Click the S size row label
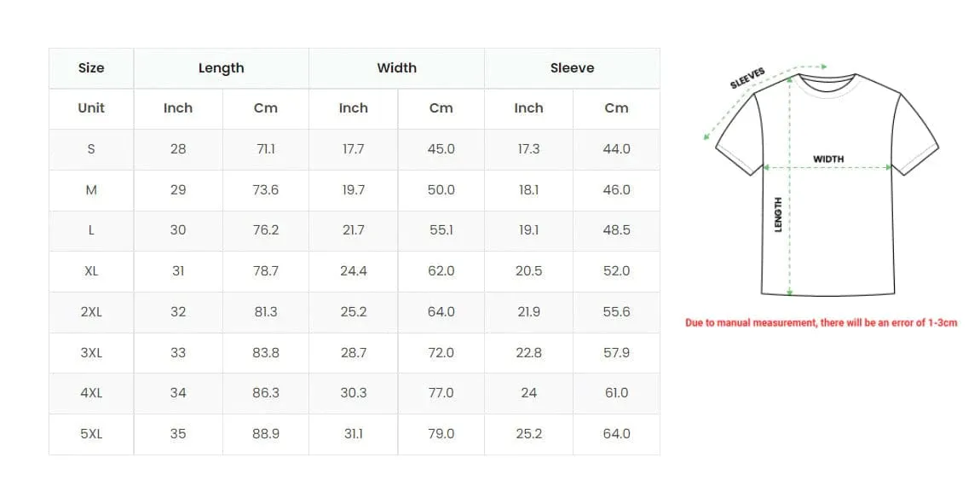 tap(91, 149)
